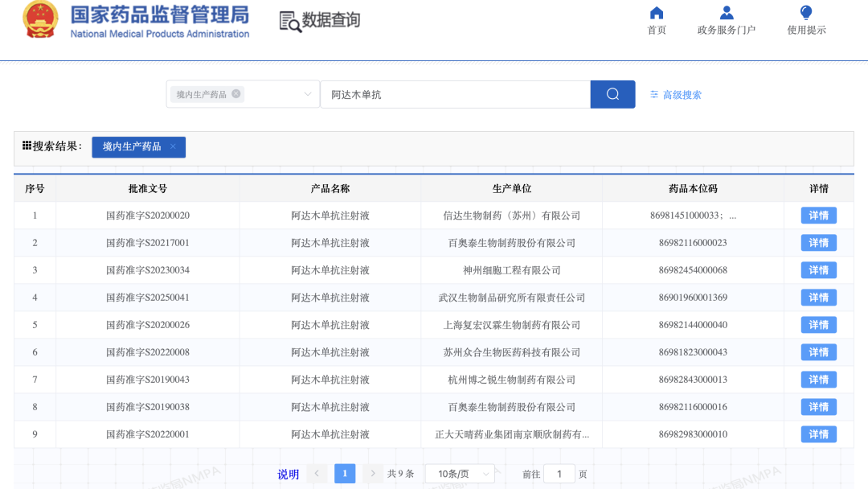Close the 境内生产药品 search result tab

174,146
